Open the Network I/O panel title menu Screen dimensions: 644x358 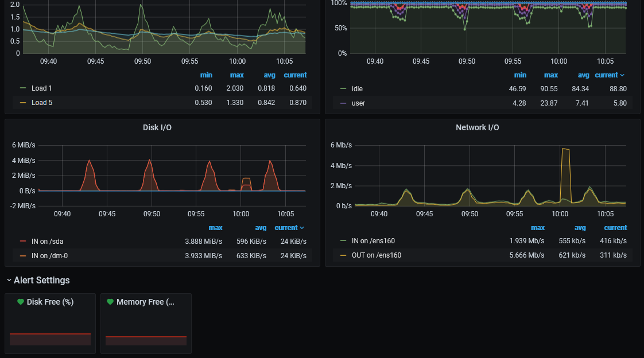point(477,128)
